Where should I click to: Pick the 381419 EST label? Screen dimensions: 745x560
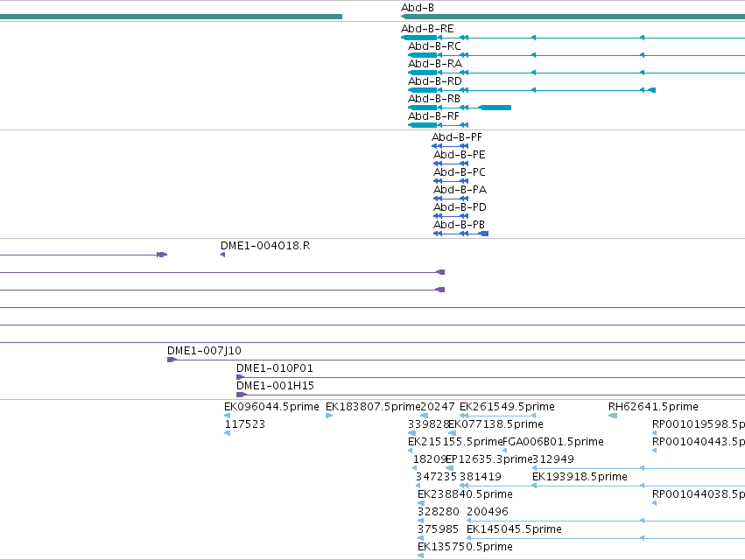click(x=481, y=478)
